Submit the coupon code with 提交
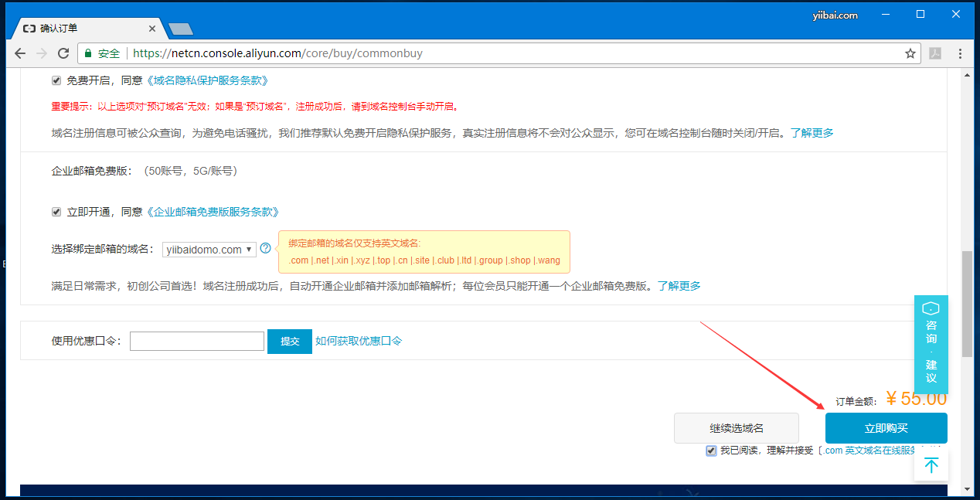The width and height of the screenshot is (980, 500). (x=289, y=341)
